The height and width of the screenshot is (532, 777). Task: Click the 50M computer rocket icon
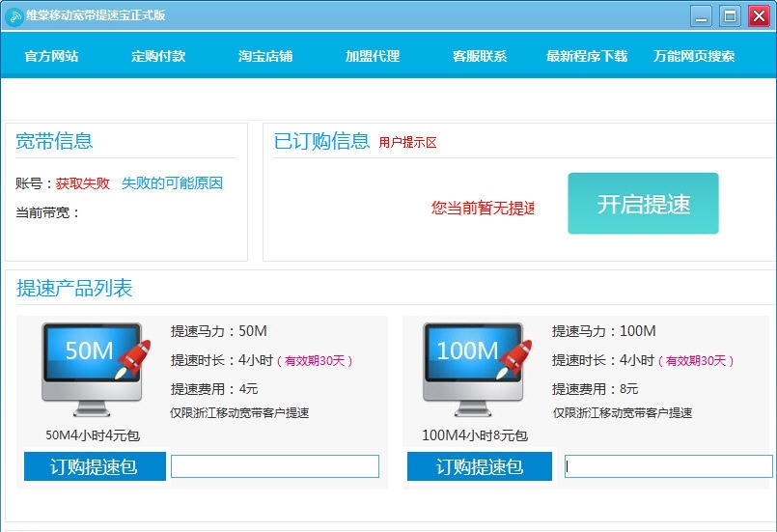pyautogui.click(x=96, y=370)
